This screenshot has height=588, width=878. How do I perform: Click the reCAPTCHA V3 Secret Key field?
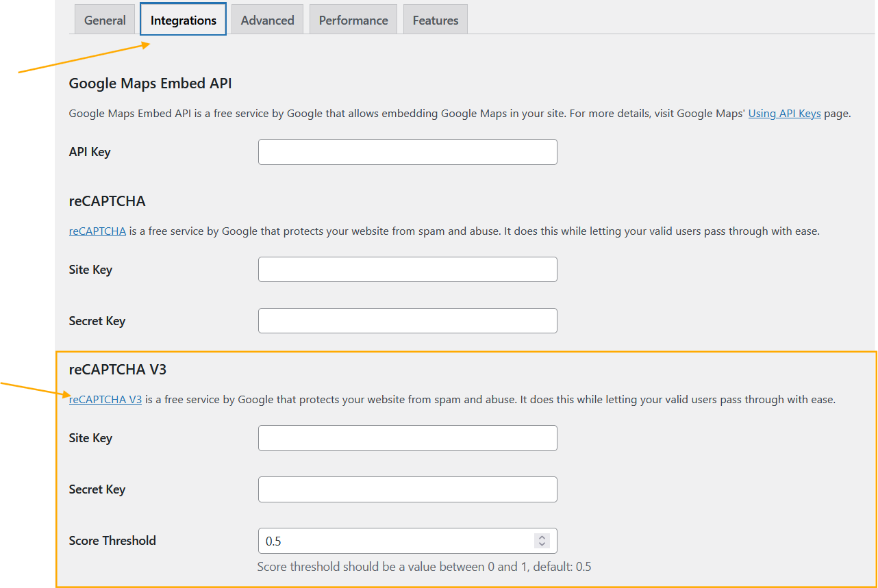[x=407, y=489]
